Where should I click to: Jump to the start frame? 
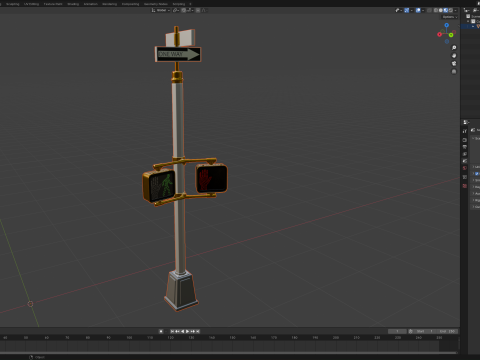coord(172,331)
